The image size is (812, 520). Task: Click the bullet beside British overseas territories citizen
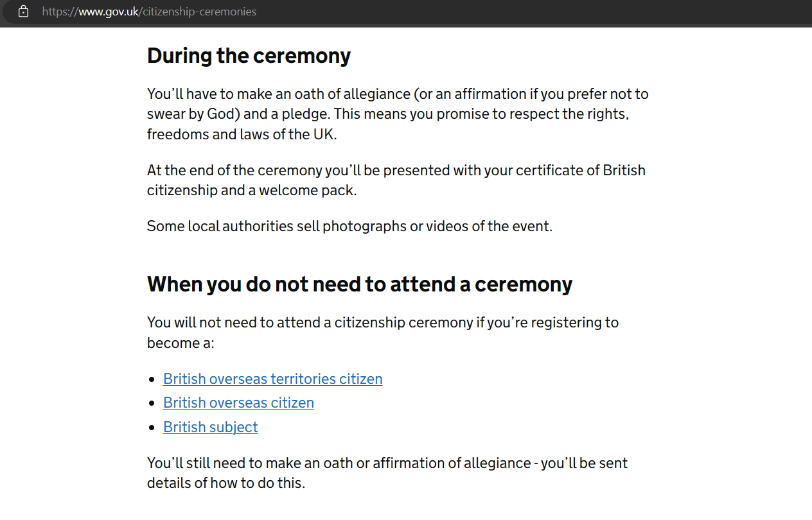click(x=152, y=379)
